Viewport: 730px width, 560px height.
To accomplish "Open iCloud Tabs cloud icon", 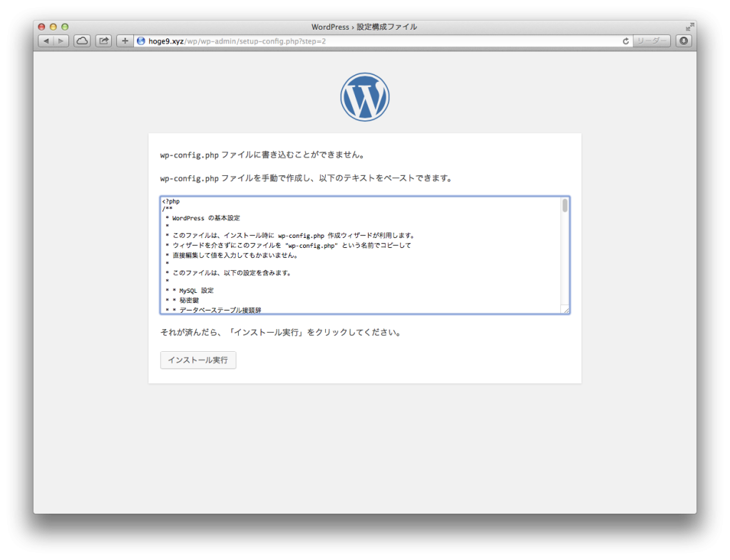I will point(82,41).
